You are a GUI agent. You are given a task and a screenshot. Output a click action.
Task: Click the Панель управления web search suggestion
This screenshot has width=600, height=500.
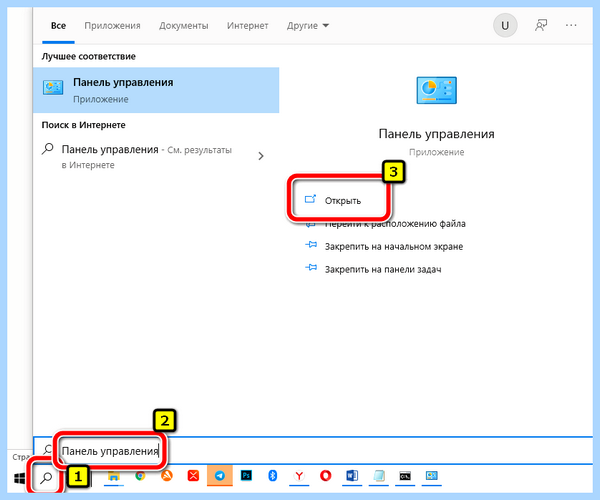tap(147, 156)
